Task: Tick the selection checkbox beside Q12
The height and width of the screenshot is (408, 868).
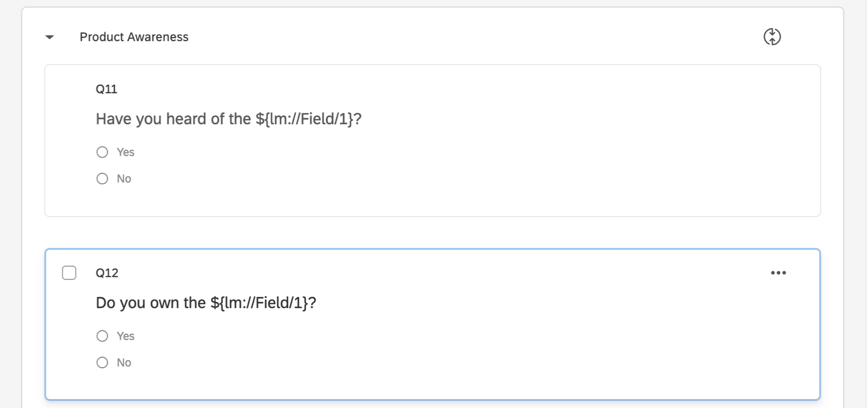Action: (69, 273)
